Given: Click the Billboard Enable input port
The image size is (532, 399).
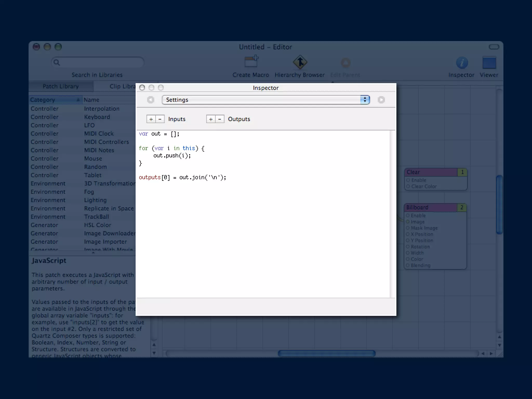Looking at the screenshot, I should click(408, 215).
